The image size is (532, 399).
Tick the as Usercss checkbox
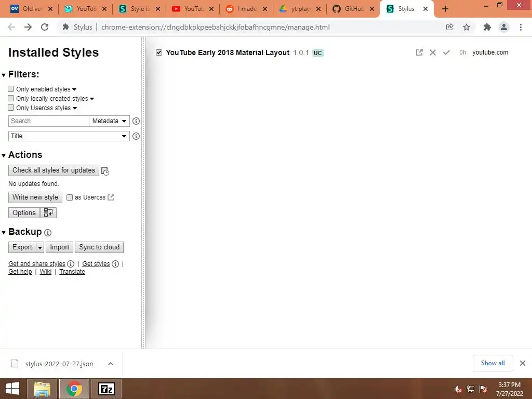point(70,197)
